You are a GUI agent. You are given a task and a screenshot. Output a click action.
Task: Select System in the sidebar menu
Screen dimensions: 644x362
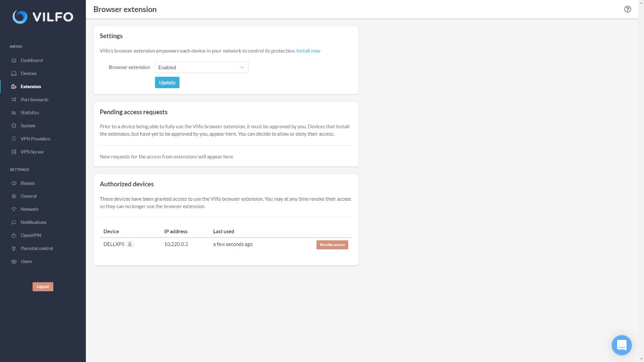point(28,126)
